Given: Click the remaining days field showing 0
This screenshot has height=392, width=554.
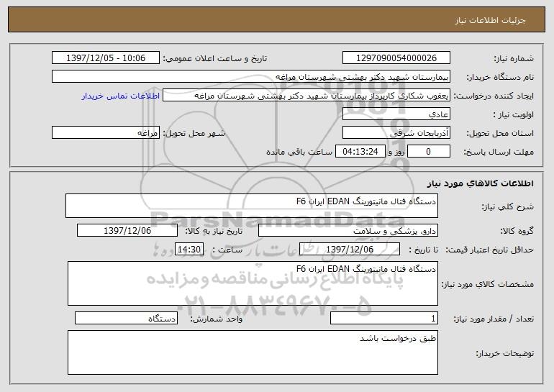Looking at the screenshot, I should tap(429, 152).
